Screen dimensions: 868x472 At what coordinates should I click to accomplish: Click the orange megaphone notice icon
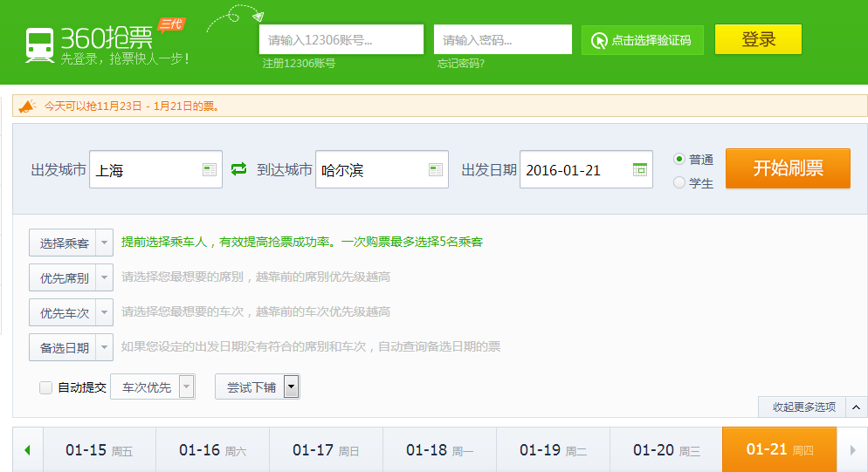tap(27, 106)
